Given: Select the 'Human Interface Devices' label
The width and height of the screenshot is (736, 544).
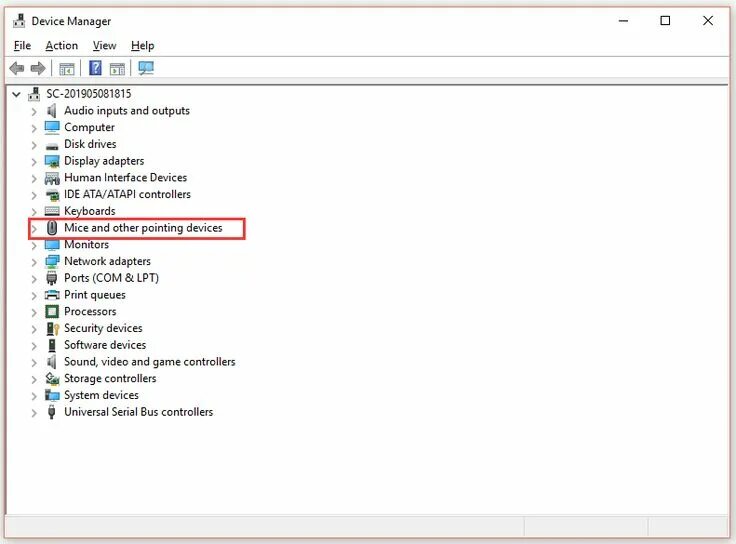Looking at the screenshot, I should click(125, 177).
